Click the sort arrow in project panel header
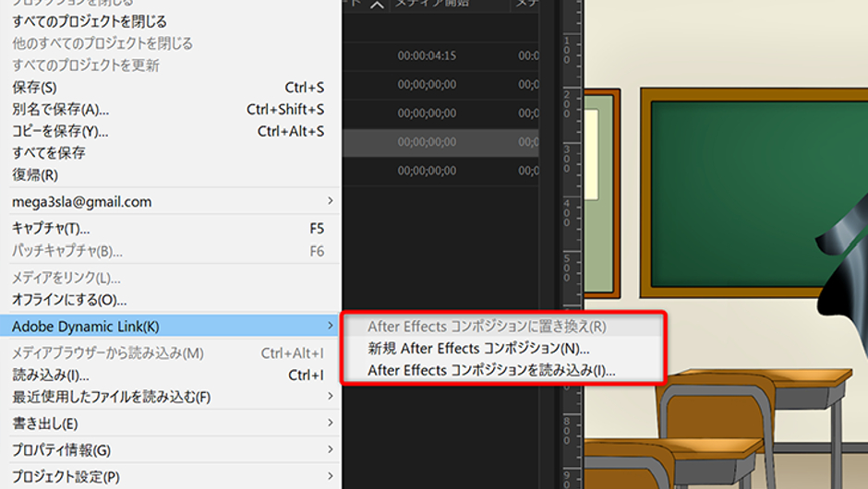Screen dimensions: 868x489 tap(377, 5)
